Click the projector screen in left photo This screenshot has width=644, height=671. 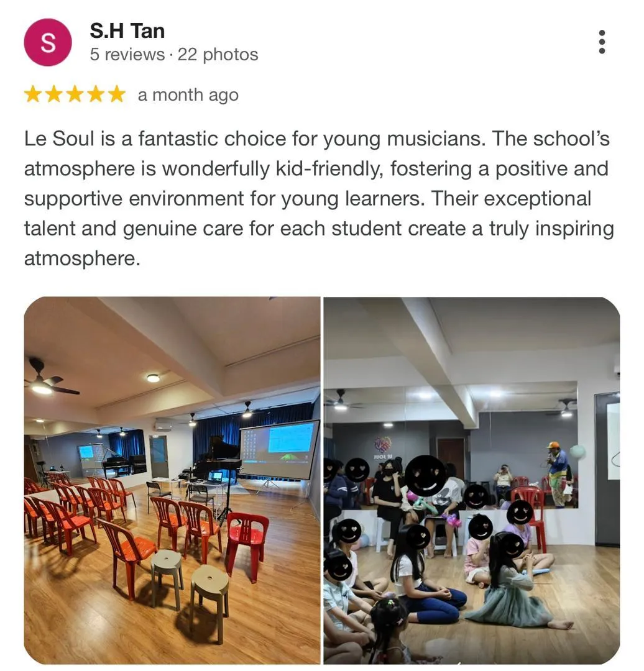click(x=280, y=449)
